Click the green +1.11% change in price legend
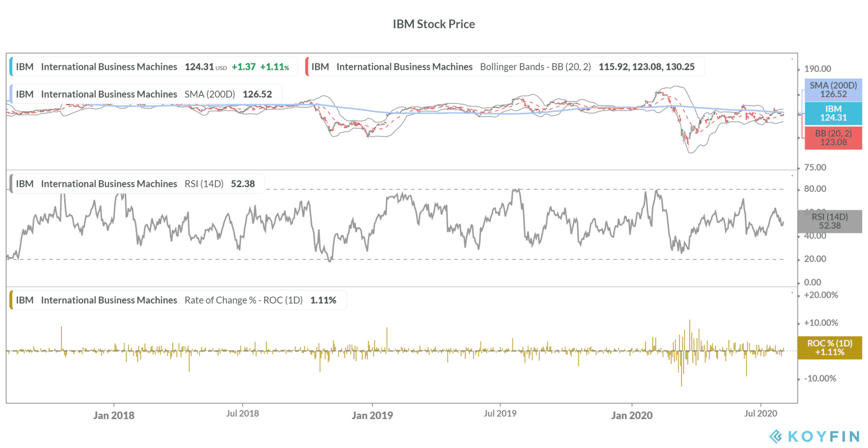 point(275,67)
